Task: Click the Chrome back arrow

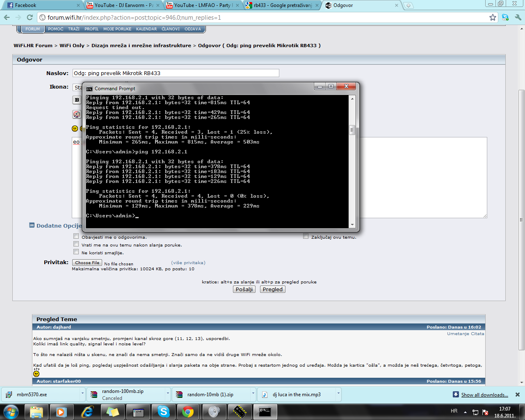Action: click(7, 18)
